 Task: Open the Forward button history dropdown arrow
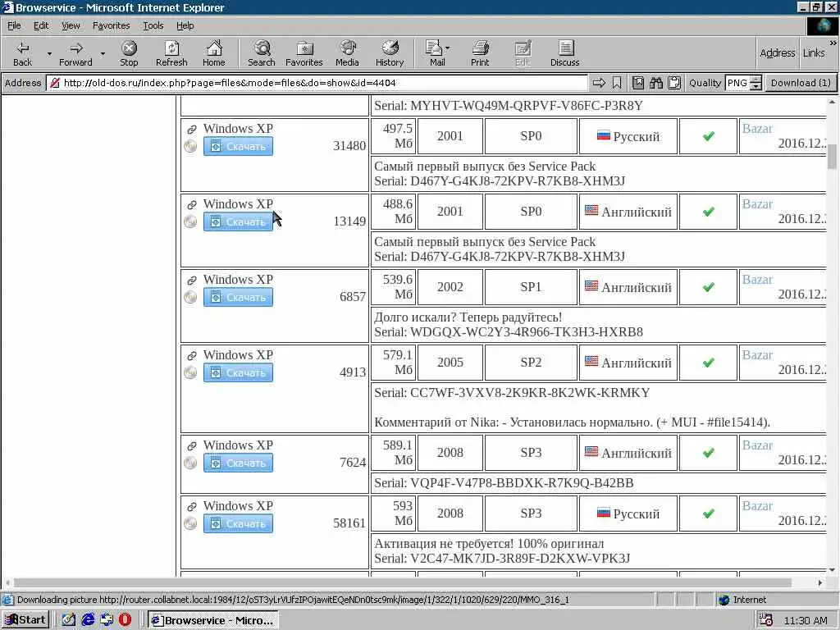[x=103, y=53]
